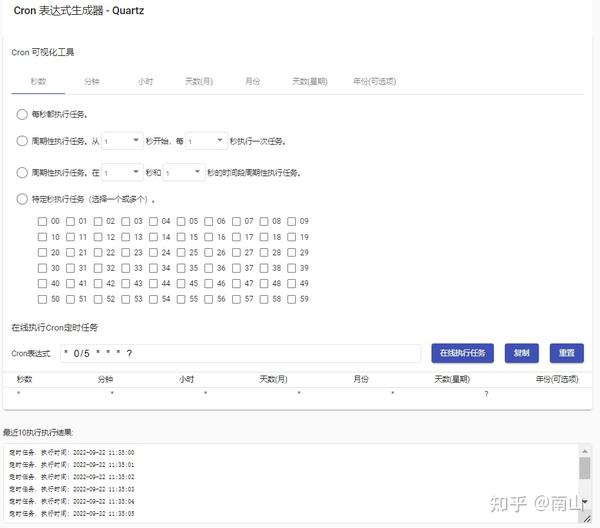600x528 pixels.
Task: Click the 复制 button
Action: click(x=522, y=353)
